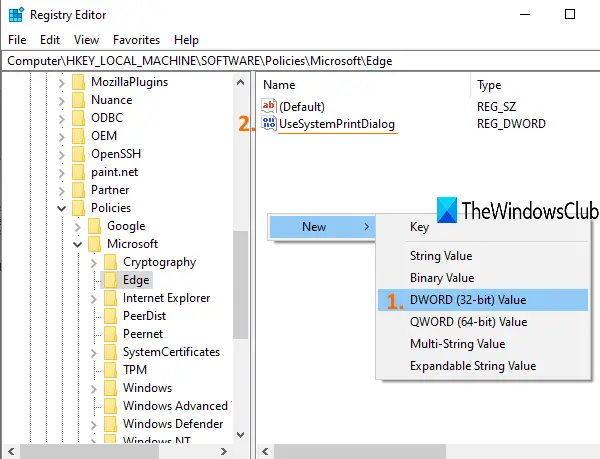Open the Favorites menu
The height and width of the screenshot is (459, 600).
137,40
